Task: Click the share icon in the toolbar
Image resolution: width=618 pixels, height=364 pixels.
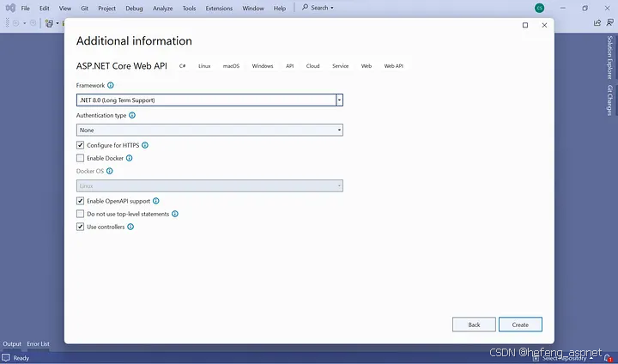Action: tap(597, 23)
